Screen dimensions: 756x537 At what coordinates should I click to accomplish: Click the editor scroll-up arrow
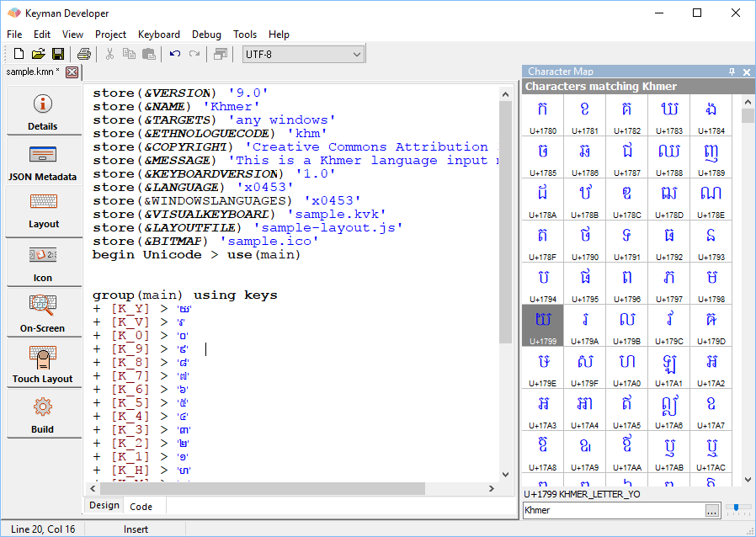pyautogui.click(x=505, y=94)
